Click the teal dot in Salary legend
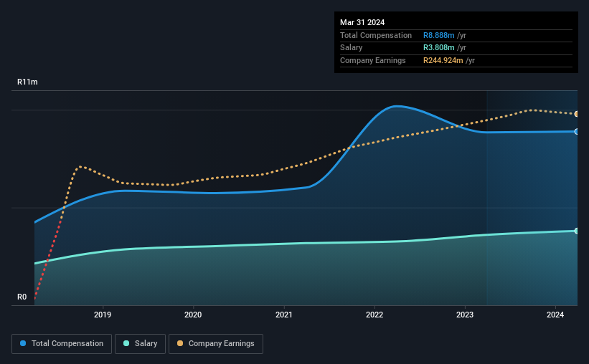The image size is (589, 364). point(126,343)
